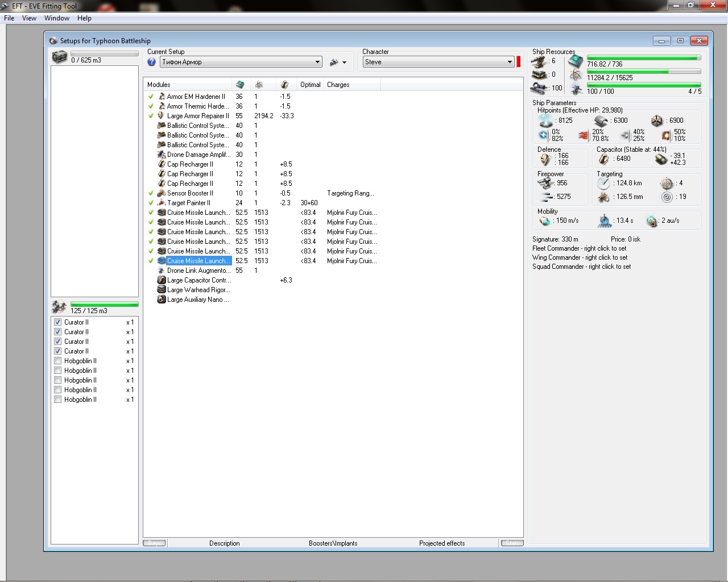Viewport: 728px width, 582px height.
Task: Open the Current Setup dropdown
Action: point(241,62)
